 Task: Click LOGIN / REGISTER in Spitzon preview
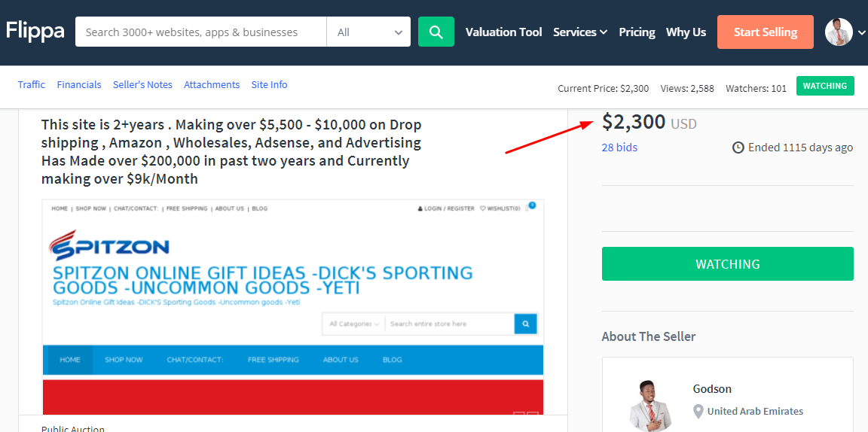[446, 208]
